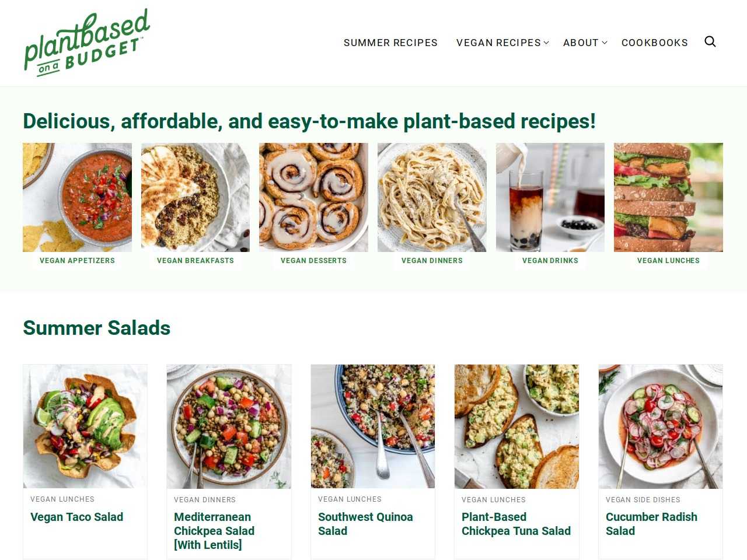Expand the Vegan Recipes dropdown chevron
This screenshot has height=560, width=747.
tap(546, 43)
